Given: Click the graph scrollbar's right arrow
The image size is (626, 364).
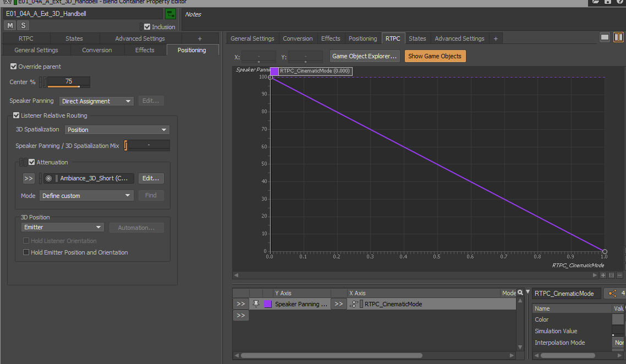Looking at the screenshot, I should [595, 275].
